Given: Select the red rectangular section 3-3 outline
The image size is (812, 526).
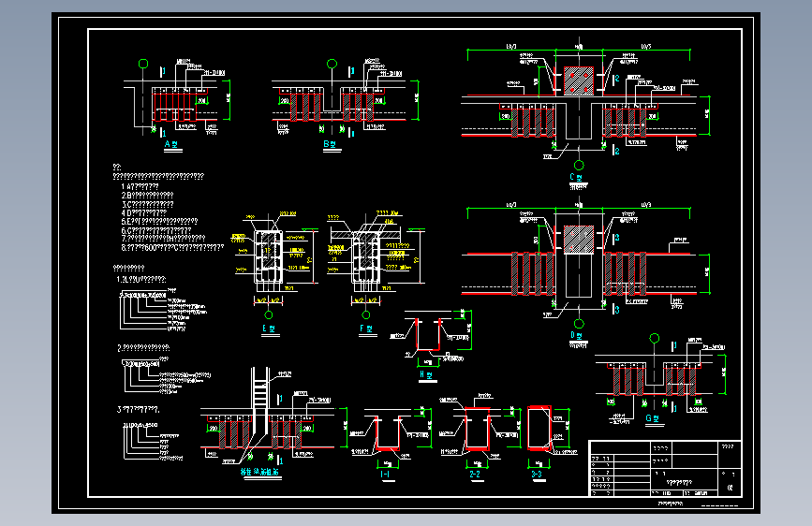Looking at the screenshot, I should [x=539, y=428].
